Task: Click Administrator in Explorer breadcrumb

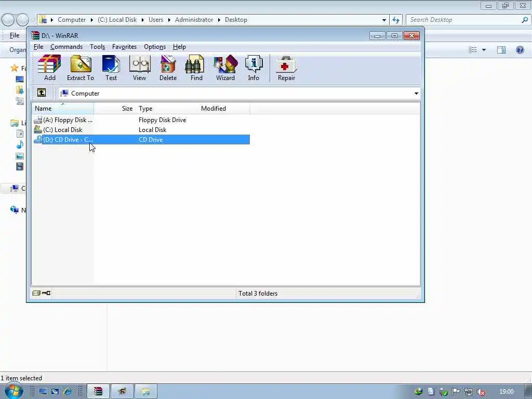Action: point(194,20)
